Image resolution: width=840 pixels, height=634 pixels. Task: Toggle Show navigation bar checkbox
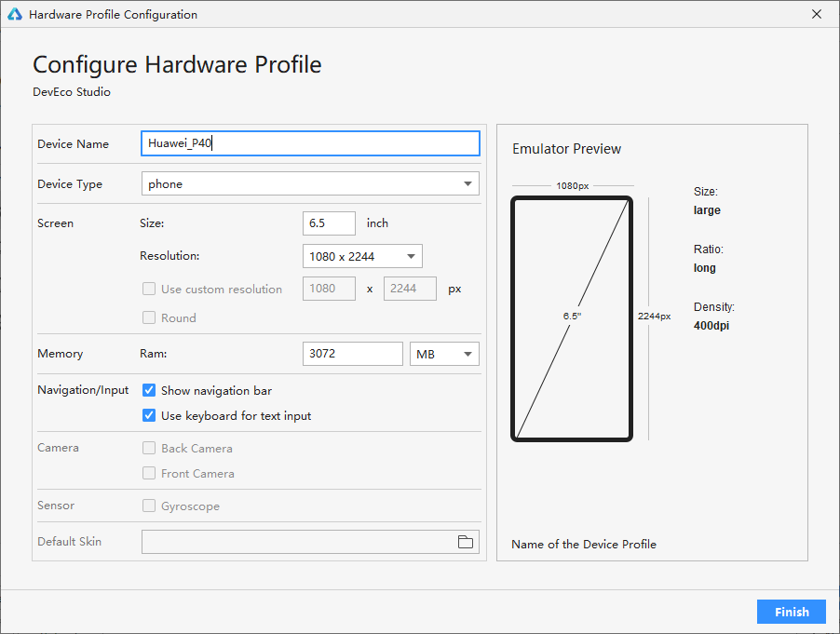click(x=149, y=391)
